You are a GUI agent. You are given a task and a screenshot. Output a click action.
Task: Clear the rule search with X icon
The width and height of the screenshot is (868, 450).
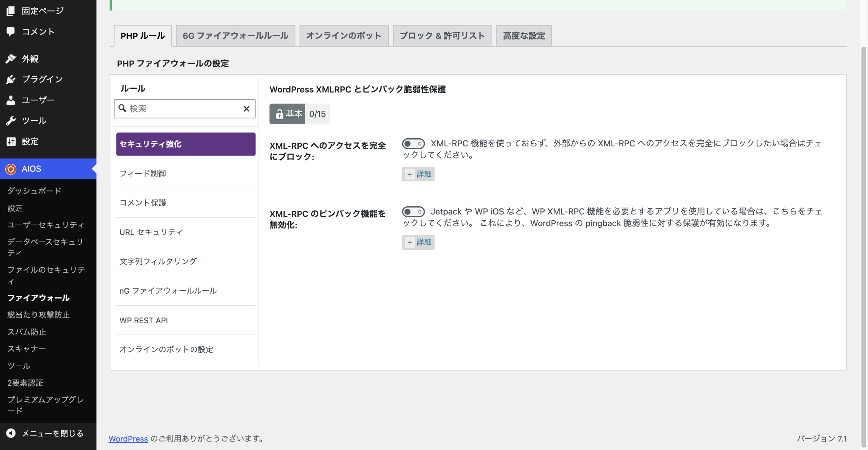246,108
